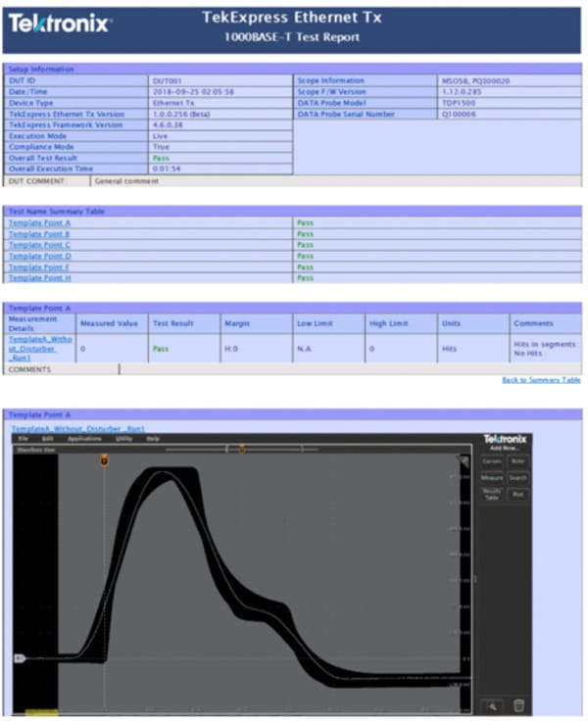Open the Applications menu
This screenshot has width=588, height=724.
click(x=84, y=439)
